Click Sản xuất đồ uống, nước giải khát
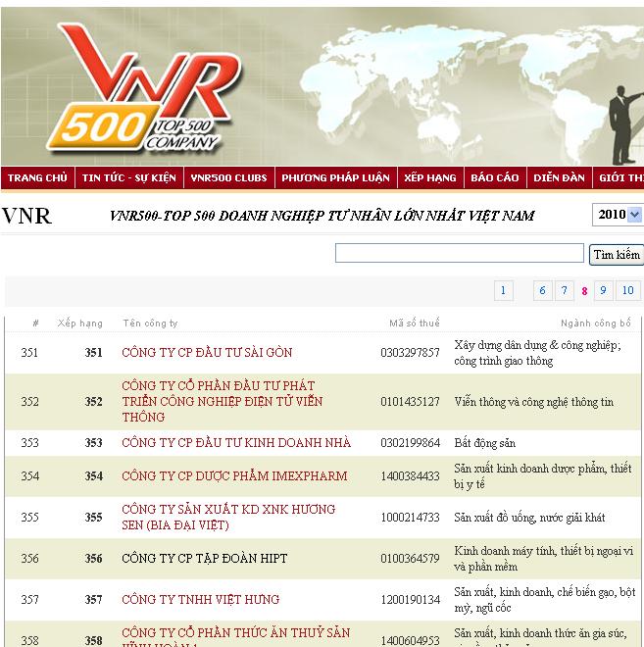Screen dimensions: 644x647 (x=529, y=518)
